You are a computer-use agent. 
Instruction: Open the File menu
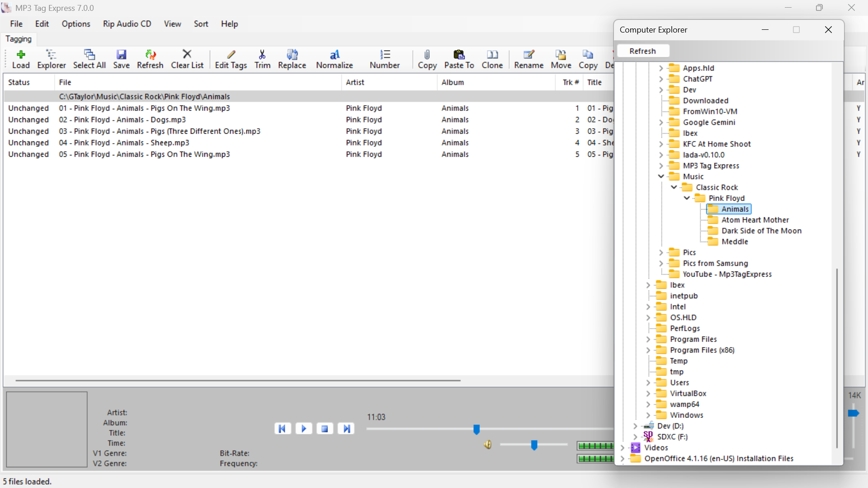click(x=16, y=24)
